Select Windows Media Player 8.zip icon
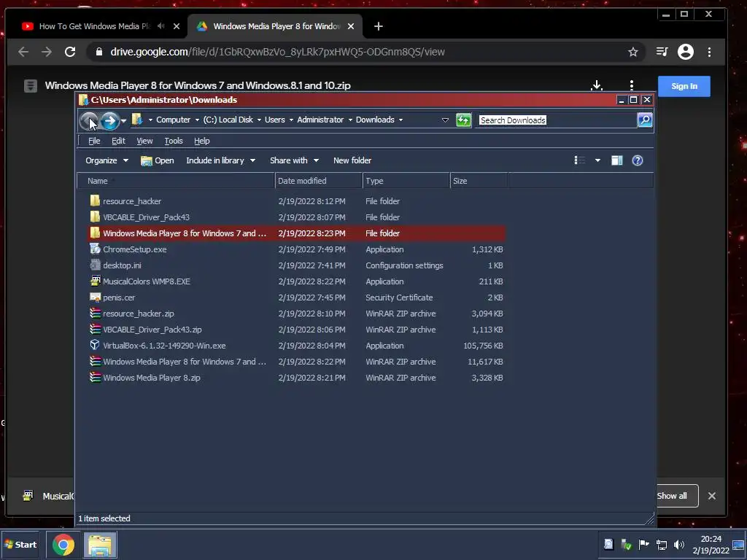The height and width of the screenshot is (560, 747). [95, 377]
